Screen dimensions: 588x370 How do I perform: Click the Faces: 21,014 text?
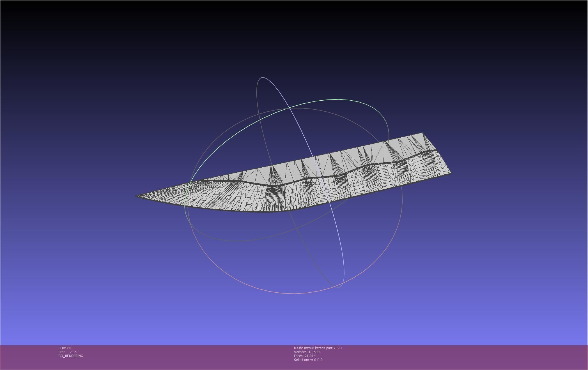click(305, 356)
